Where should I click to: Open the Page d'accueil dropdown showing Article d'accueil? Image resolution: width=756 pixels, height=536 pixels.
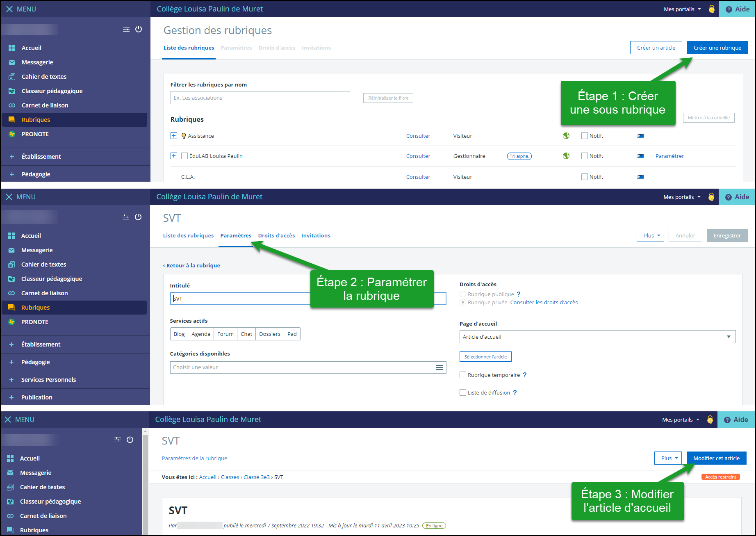597,337
